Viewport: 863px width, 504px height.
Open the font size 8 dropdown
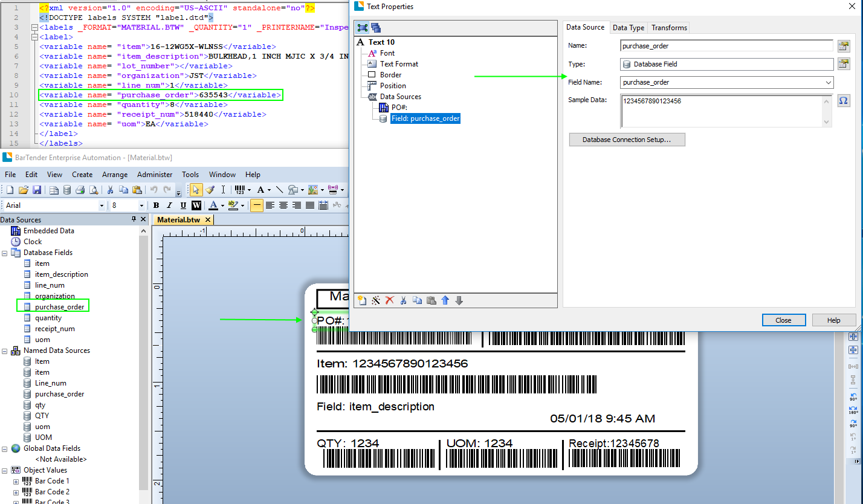141,205
